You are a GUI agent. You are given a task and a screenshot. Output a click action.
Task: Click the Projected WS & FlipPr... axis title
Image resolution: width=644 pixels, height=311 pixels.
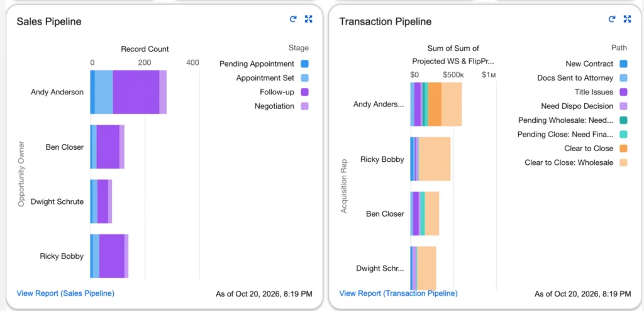453,61
